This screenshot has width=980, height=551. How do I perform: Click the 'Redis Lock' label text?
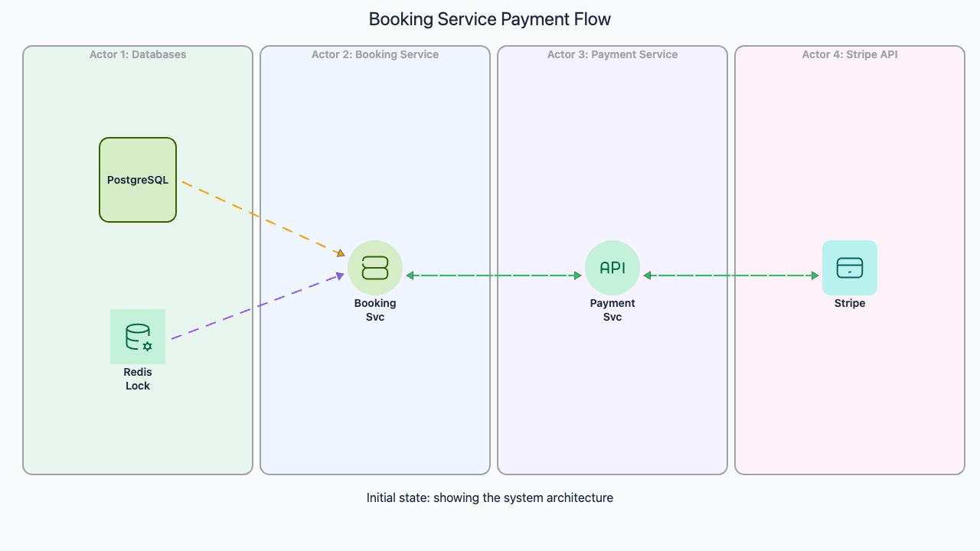point(138,379)
